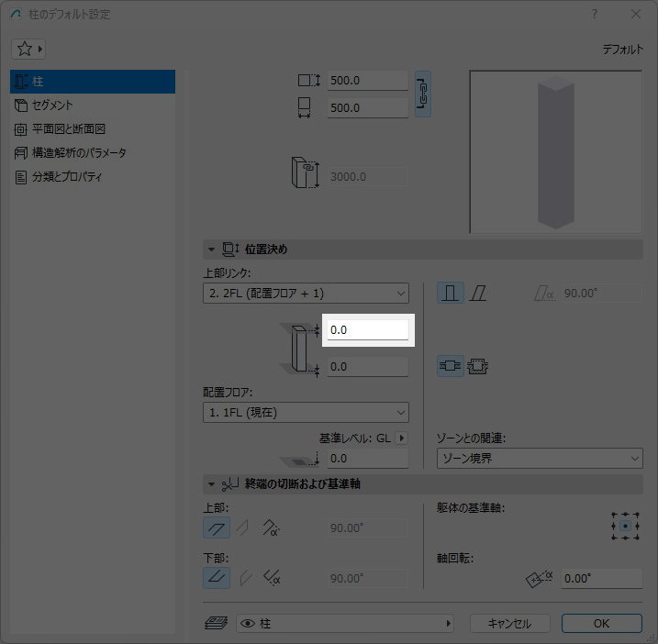The image size is (658, 644).
Task: Click the キャンセル button
Action: [509, 623]
